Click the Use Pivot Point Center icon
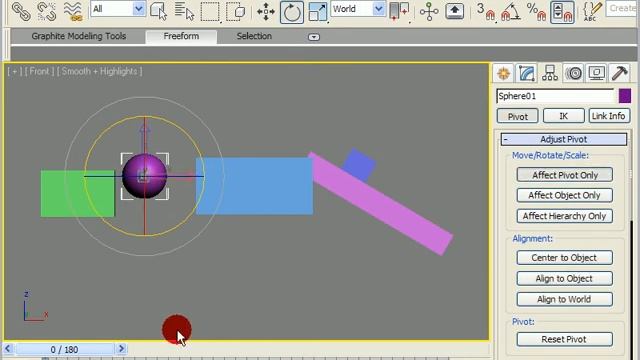The height and width of the screenshot is (360, 640). coord(399,11)
